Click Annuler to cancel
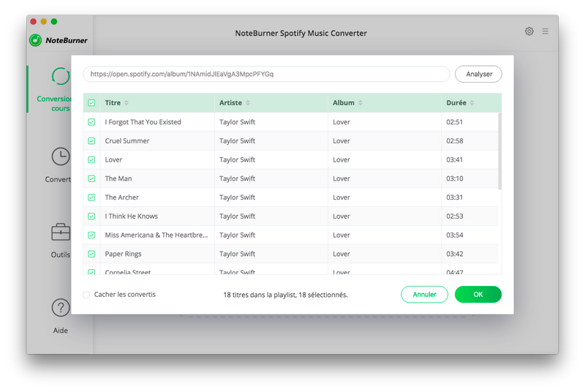The height and width of the screenshot is (392, 585). pos(424,294)
